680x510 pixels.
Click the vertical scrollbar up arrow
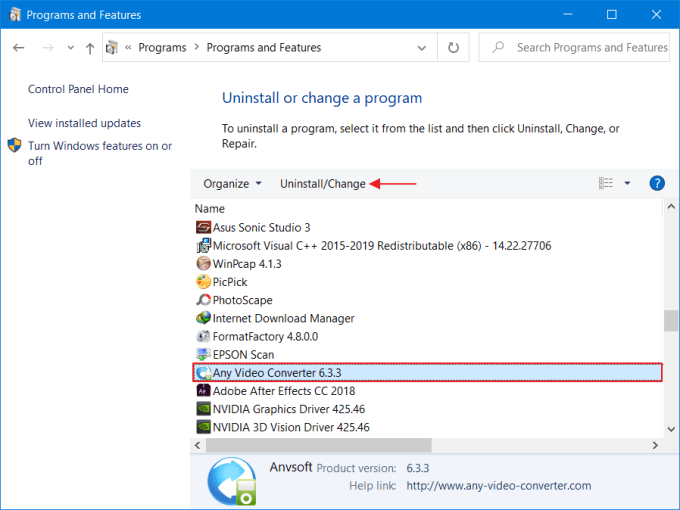tap(671, 206)
